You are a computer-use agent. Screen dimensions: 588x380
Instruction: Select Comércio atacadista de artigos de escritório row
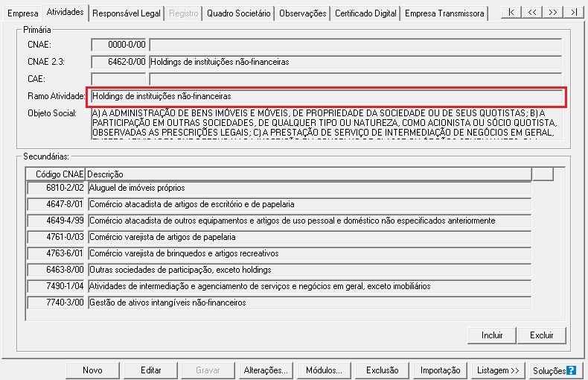[x=310, y=204]
